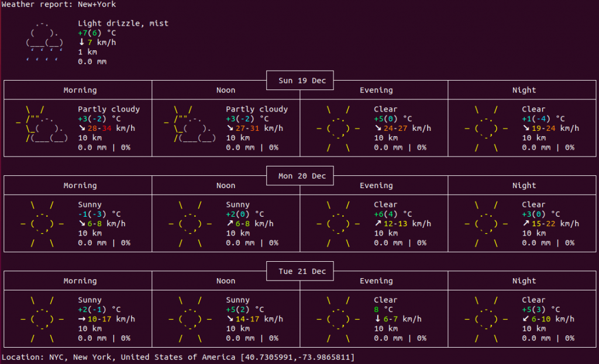Click Monday morning's sunny weather icon
Image resolution: width=599 pixels, height=364 pixels.
pos(42,224)
